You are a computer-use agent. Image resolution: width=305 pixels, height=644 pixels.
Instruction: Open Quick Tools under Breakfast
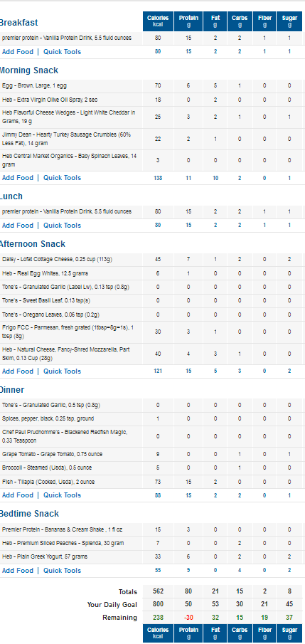coord(62,52)
